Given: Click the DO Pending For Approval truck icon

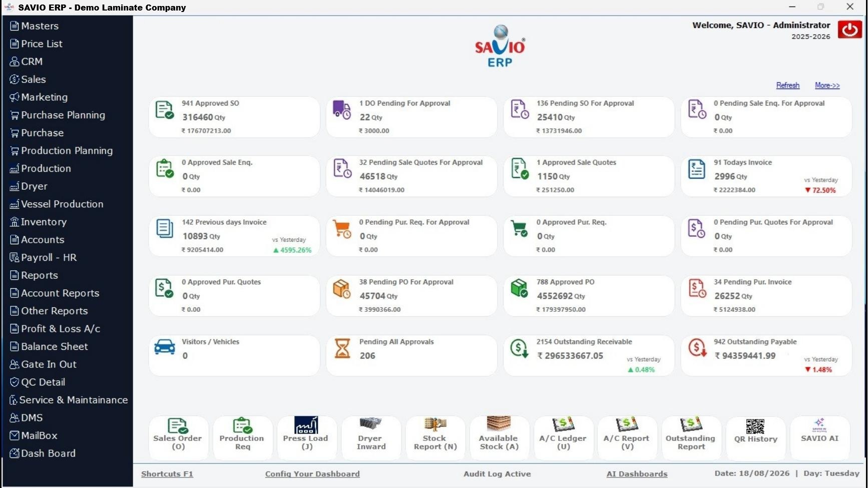Looking at the screenshot, I should [342, 110].
